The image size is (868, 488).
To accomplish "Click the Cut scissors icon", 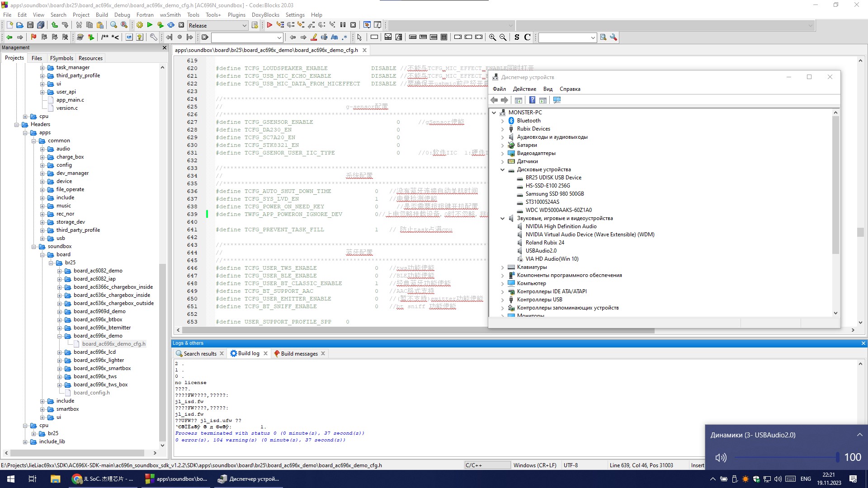I will (79, 25).
